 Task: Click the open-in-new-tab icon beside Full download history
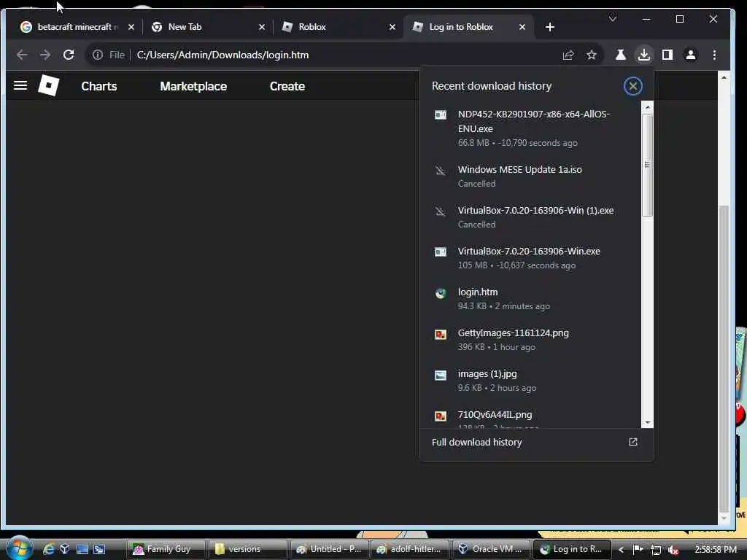[632, 442]
